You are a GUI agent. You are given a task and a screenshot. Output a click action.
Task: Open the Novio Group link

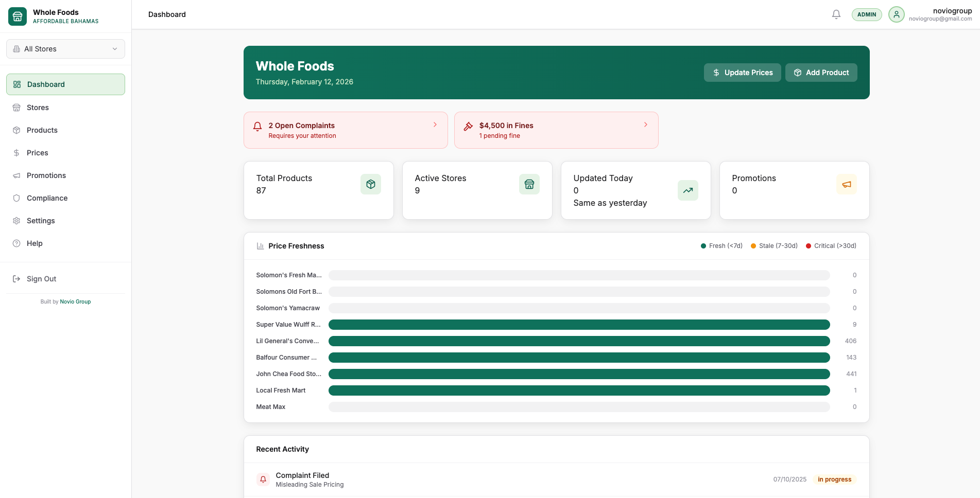pos(75,301)
